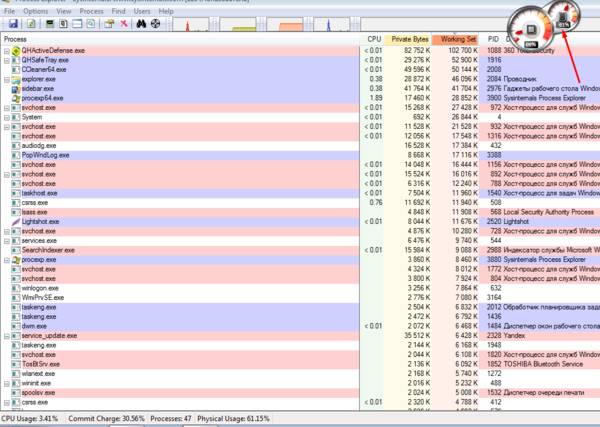The height and width of the screenshot is (427, 600).
Task: Click the procexp64.exe process icon
Action: [16, 98]
